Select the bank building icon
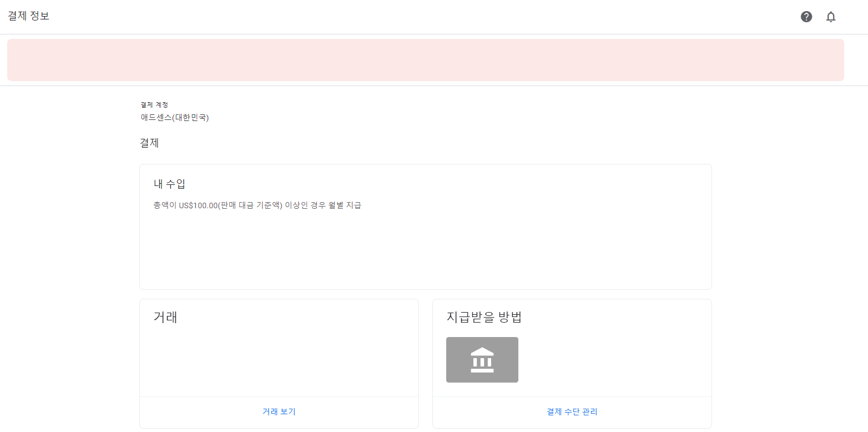The height and width of the screenshot is (432, 868). pos(482,360)
